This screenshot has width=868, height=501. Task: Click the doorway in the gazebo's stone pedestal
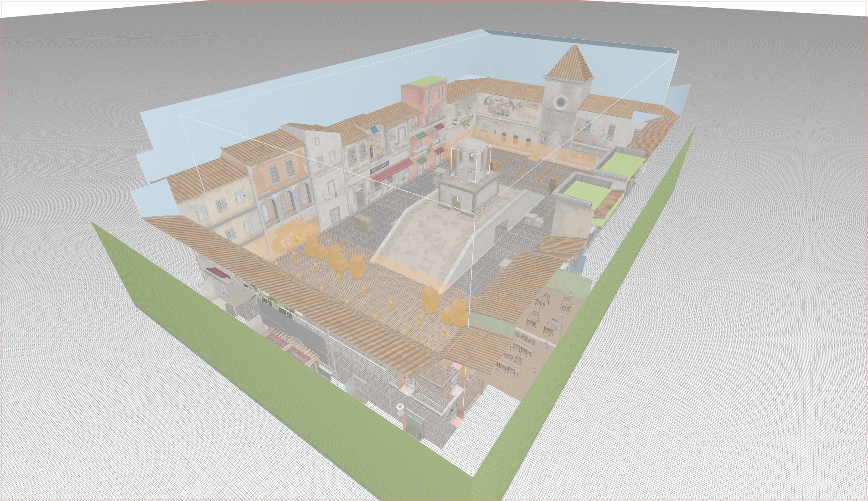(x=456, y=202)
